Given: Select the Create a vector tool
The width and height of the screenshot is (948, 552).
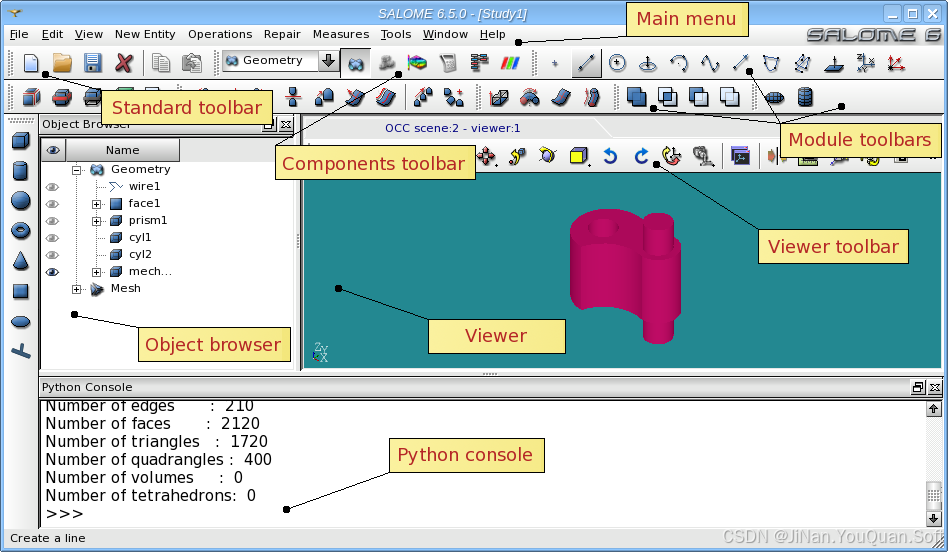Looking at the screenshot, I should point(741,63).
